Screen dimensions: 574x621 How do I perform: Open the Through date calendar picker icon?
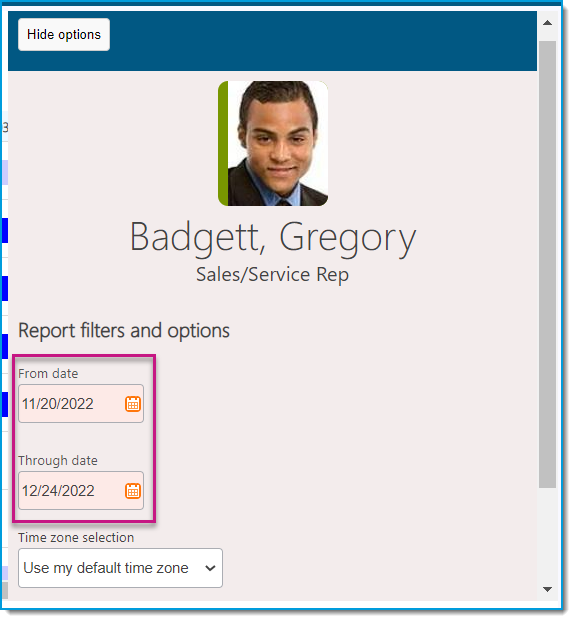pos(133,491)
